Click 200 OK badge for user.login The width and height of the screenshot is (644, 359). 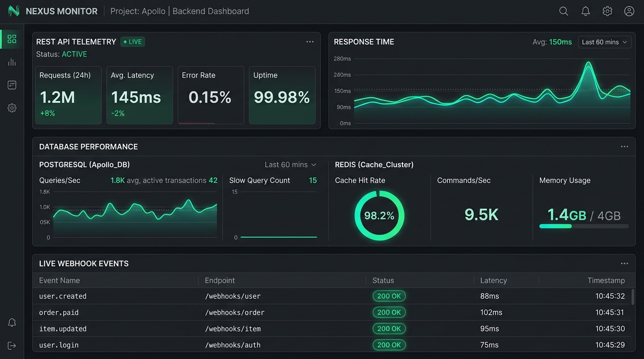389,345
